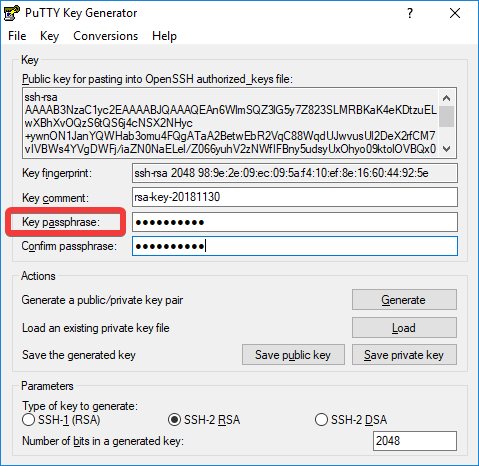The height and width of the screenshot is (466, 479).
Task: Choose the SSH-2 DSA key type
Action: (x=321, y=420)
